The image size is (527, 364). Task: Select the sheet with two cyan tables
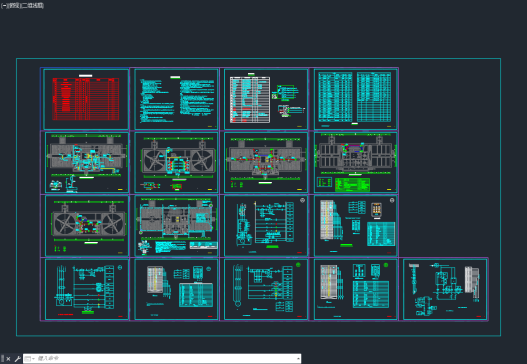(355, 99)
